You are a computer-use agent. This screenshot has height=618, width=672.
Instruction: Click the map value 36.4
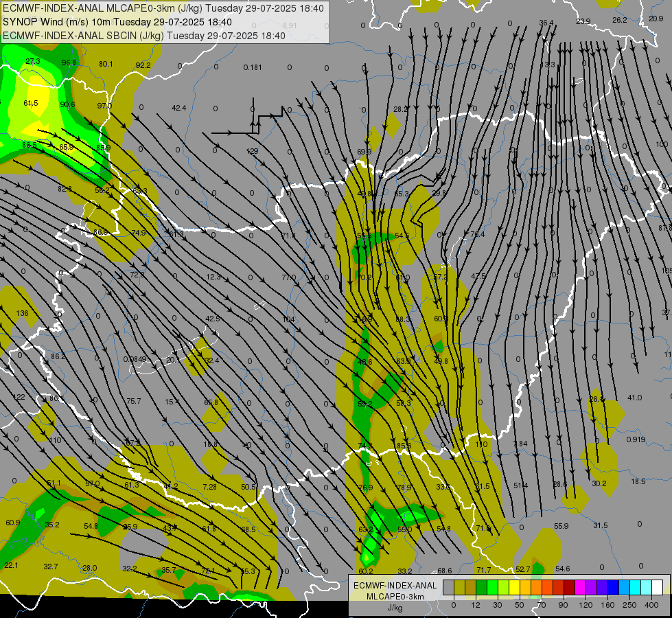pos(546,23)
